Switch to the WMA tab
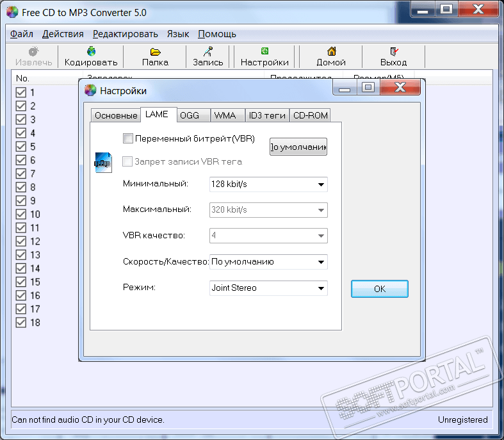This screenshot has height=440, width=504. click(227, 115)
